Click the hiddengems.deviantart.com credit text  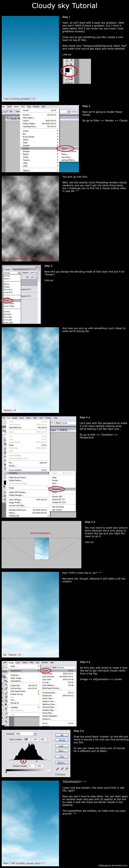tap(112, 865)
